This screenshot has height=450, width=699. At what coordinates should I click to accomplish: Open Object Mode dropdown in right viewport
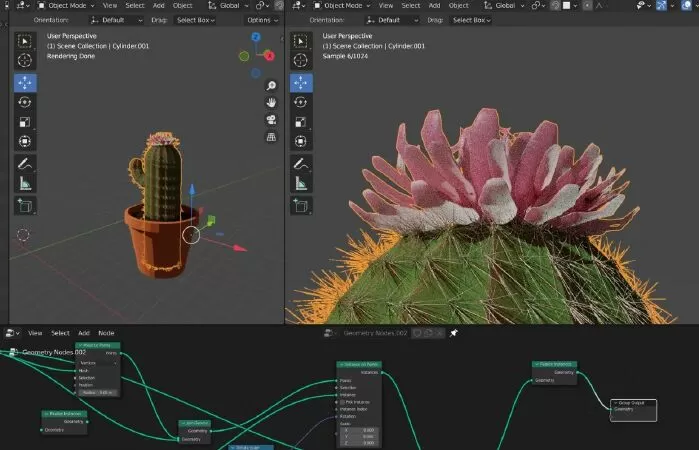(x=342, y=6)
